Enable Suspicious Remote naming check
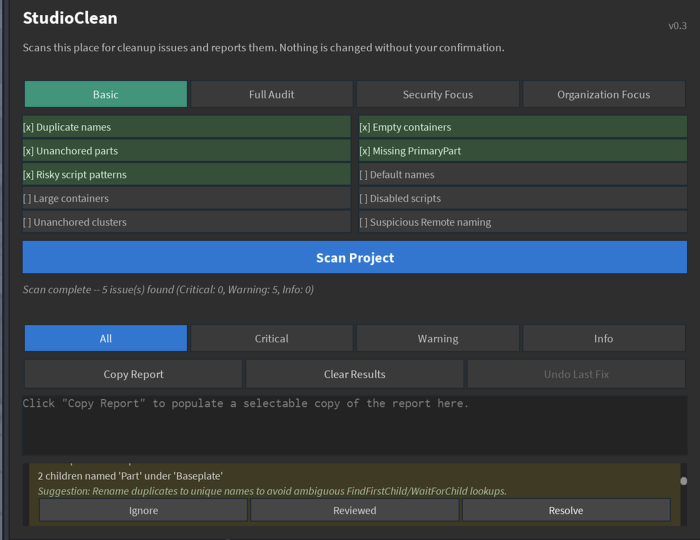 pos(523,222)
